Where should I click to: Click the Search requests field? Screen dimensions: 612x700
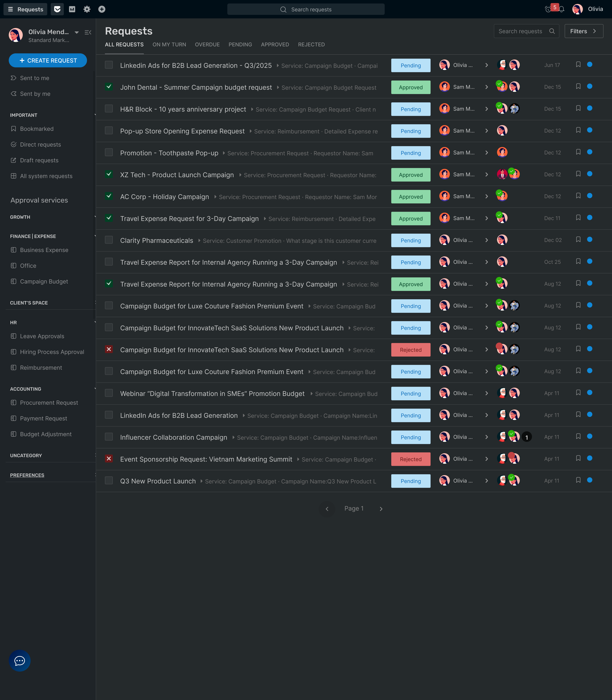point(306,9)
